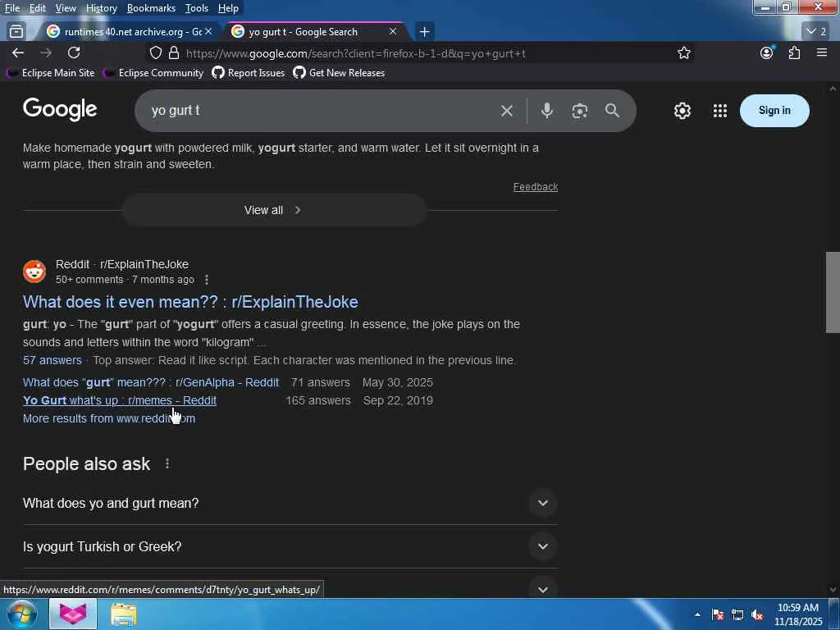840x630 pixels.
Task: Bookmark this page with the star icon
Action: coord(683,52)
